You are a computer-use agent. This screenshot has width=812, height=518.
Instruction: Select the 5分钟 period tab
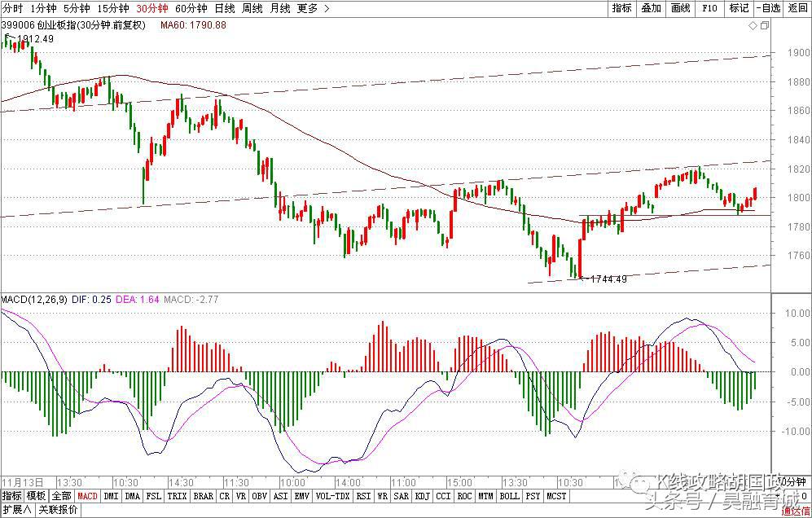point(77,8)
